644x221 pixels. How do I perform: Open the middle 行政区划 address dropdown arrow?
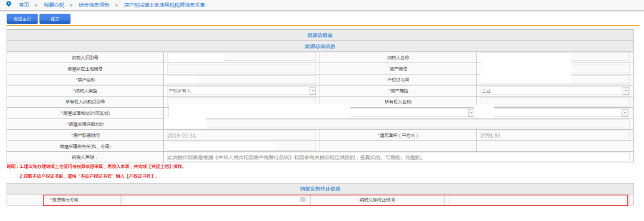pos(470,113)
